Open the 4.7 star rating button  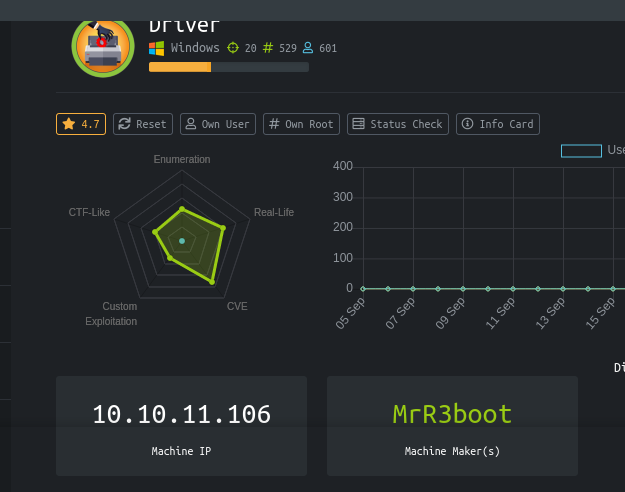[81, 124]
